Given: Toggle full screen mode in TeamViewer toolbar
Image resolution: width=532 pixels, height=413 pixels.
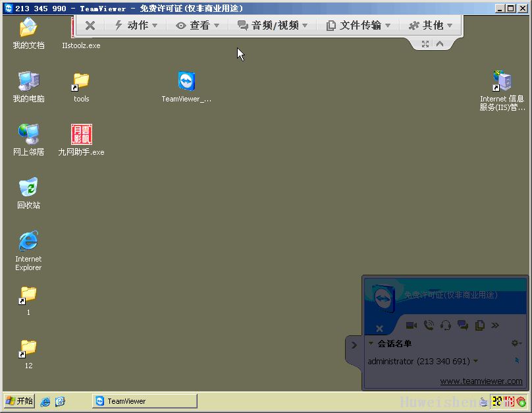Looking at the screenshot, I should click(425, 43).
